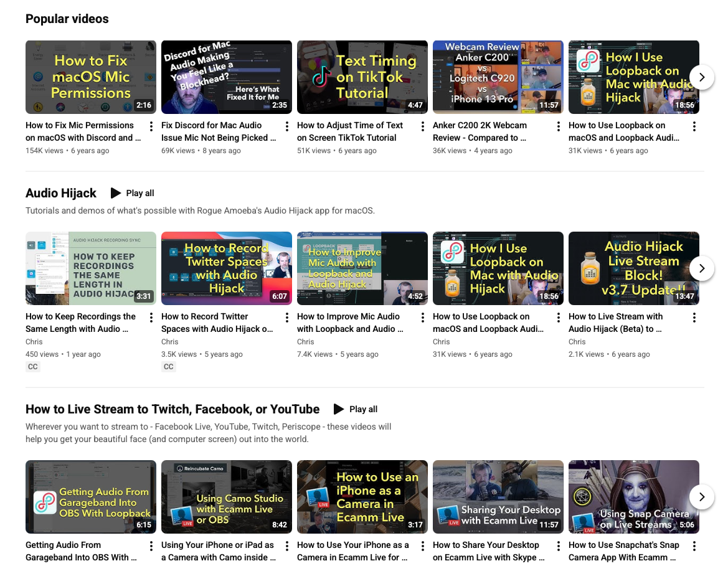728x566 pixels.
Task: Open title How to Live Stream with Audio Hijack (Beta)
Action: pyautogui.click(x=616, y=323)
